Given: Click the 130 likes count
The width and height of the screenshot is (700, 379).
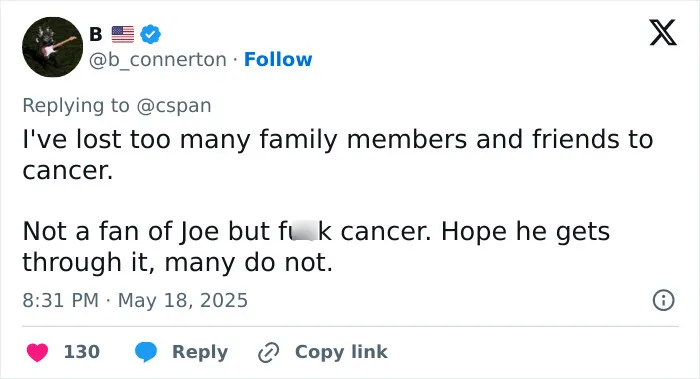Looking at the screenshot, I should coord(82,352).
